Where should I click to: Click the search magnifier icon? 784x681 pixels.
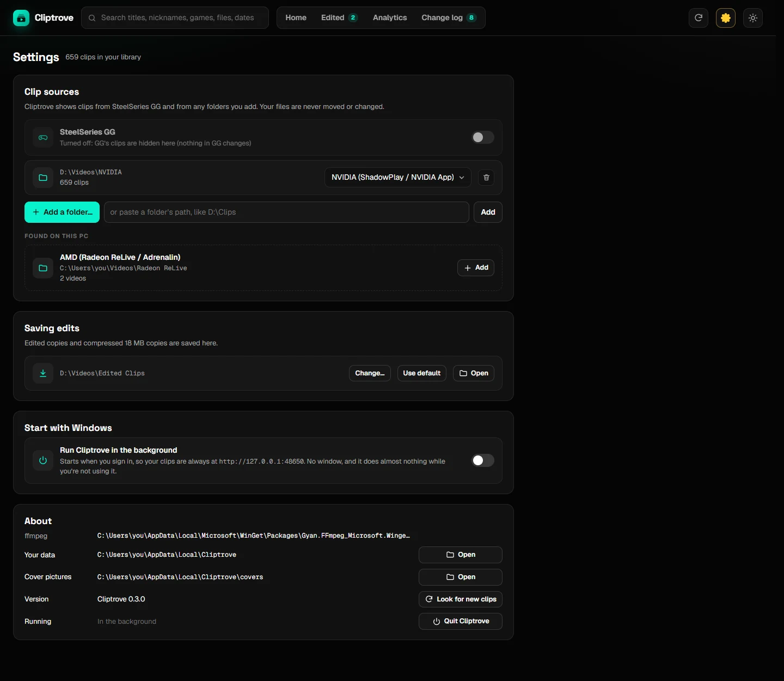tap(92, 18)
